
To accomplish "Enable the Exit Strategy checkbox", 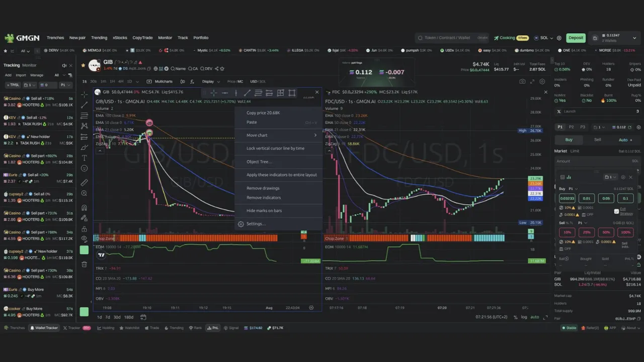I will click(x=617, y=211).
